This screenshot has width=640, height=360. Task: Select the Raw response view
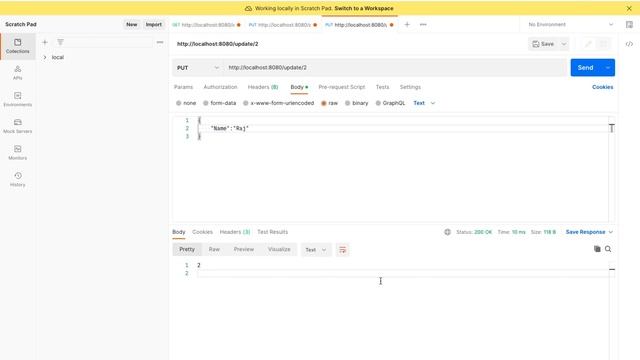[214, 249]
